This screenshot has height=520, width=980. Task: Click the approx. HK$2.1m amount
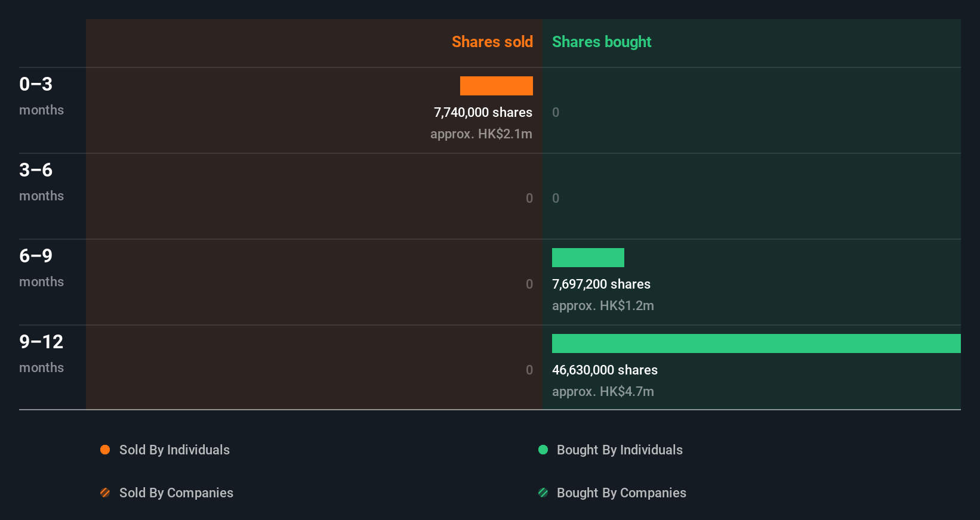[x=481, y=134]
